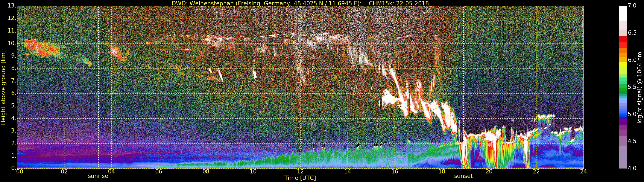Screen dimensions: 644x182
Task: Click the 18 hour tick label
Action: tap(442, 171)
